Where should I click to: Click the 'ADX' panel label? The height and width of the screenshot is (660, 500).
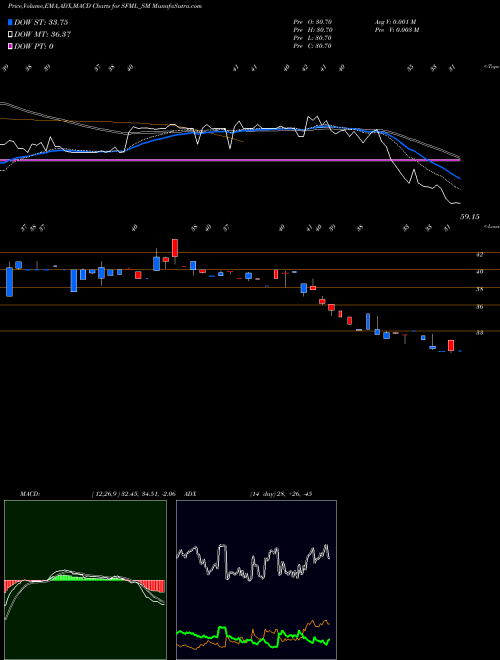[x=191, y=494]
